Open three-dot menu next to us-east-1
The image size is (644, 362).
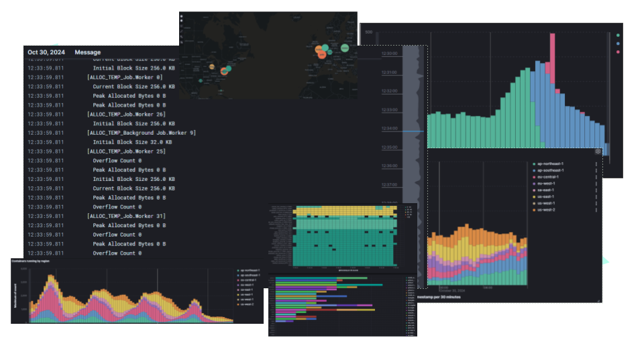coord(596,196)
